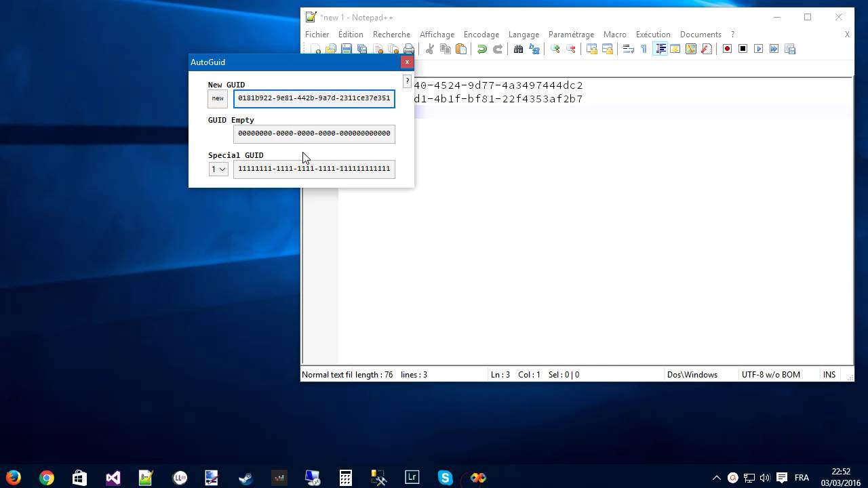Click the Open file toolbar icon
This screenshot has width=868, height=488.
click(x=331, y=49)
